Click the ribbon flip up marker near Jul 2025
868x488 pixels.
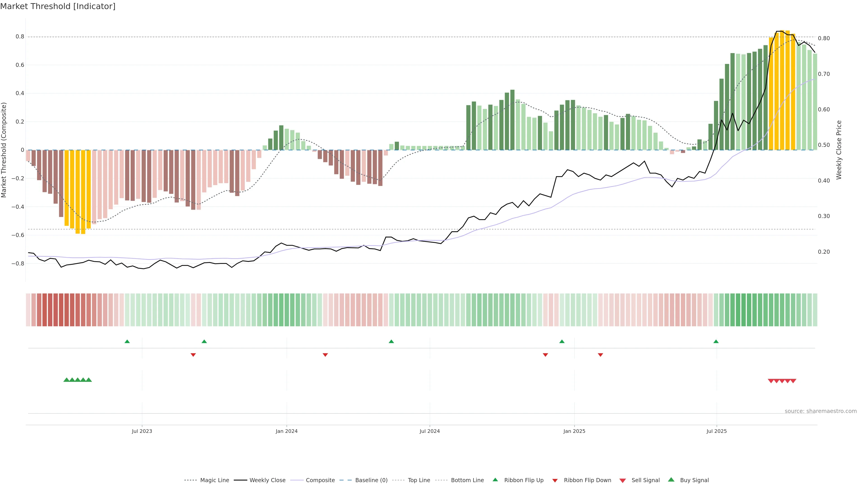point(716,342)
